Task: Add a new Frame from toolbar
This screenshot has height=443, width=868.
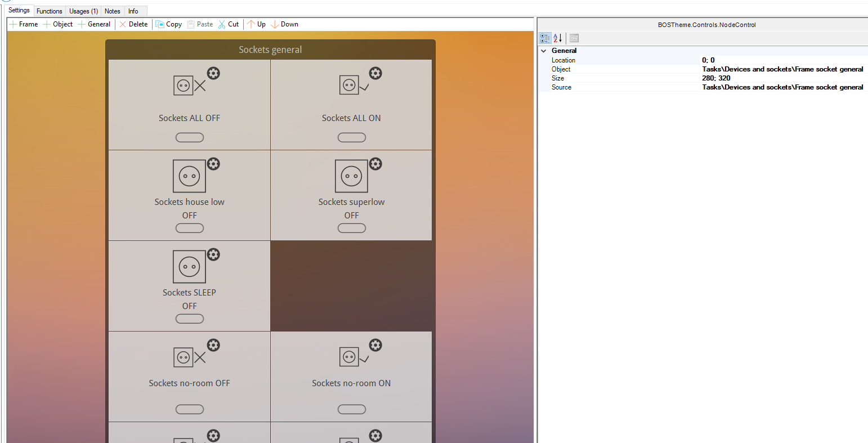Action: (24, 24)
